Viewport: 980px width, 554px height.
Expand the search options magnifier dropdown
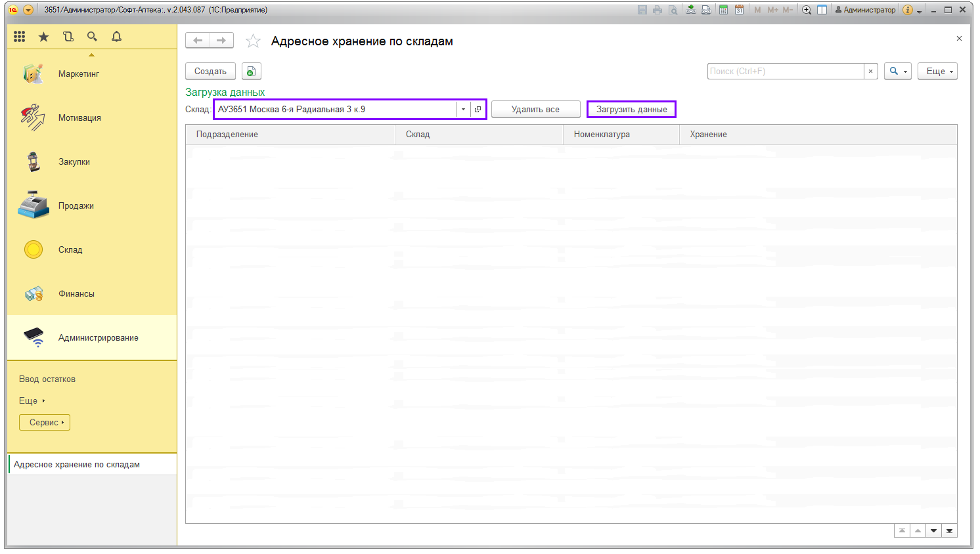pyautogui.click(x=897, y=72)
